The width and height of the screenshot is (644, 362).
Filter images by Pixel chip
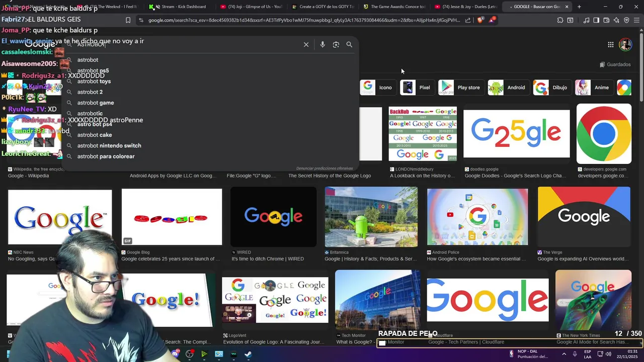[x=417, y=87]
